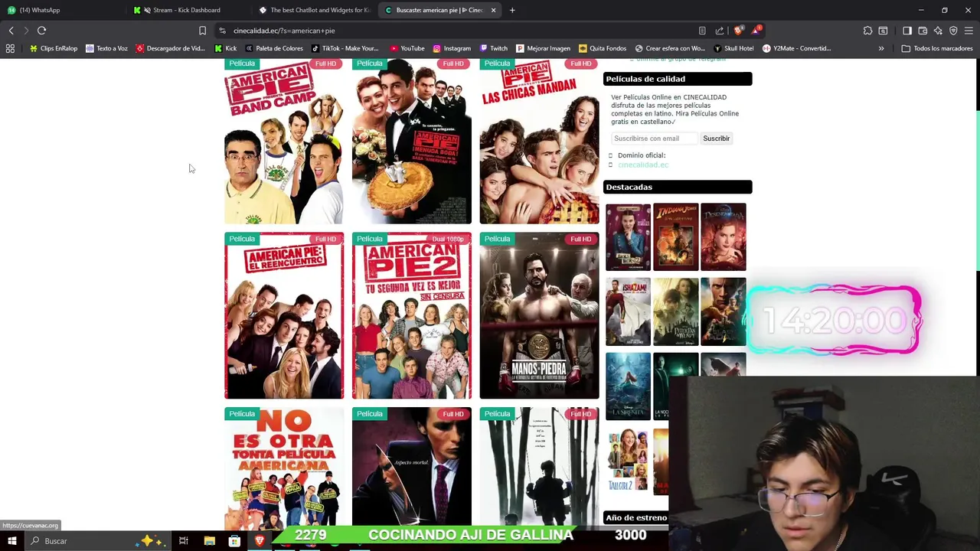
Task: Open Paleta de Colores bookmark
Action: (x=274, y=48)
